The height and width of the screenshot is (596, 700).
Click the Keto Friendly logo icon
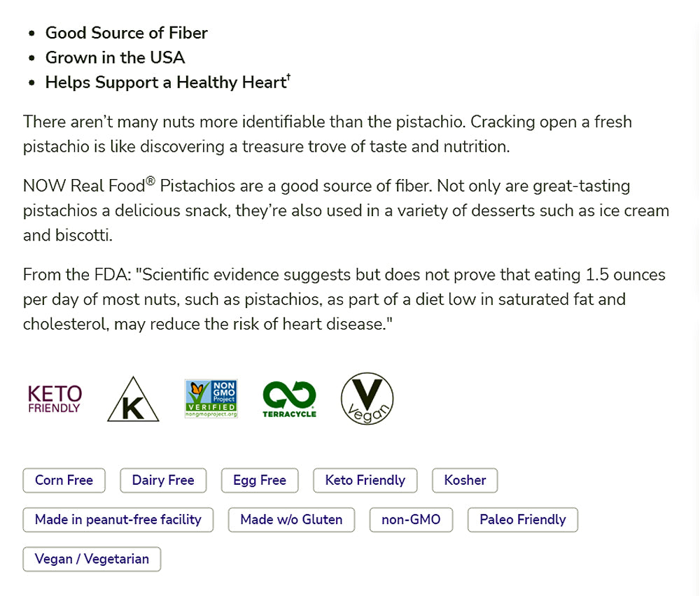pyautogui.click(x=55, y=399)
